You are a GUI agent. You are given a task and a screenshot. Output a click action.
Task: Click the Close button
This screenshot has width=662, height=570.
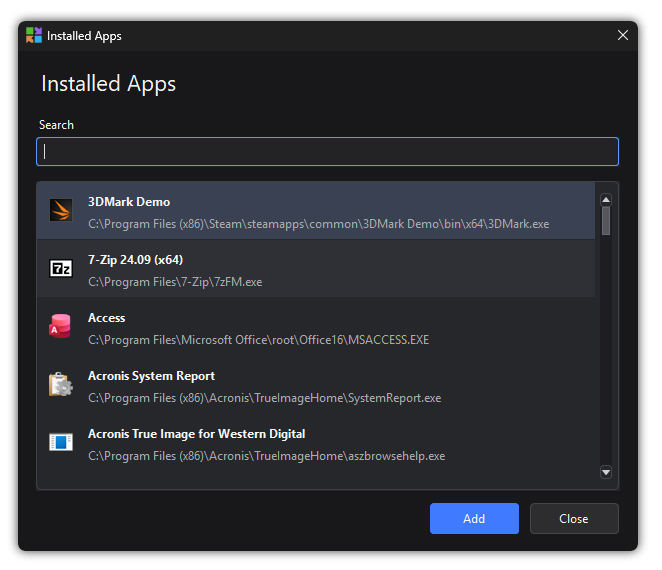pyautogui.click(x=574, y=518)
